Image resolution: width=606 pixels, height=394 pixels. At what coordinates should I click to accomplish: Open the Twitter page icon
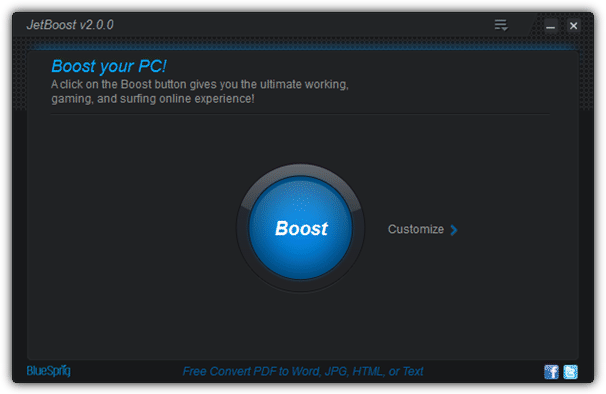[x=570, y=372]
